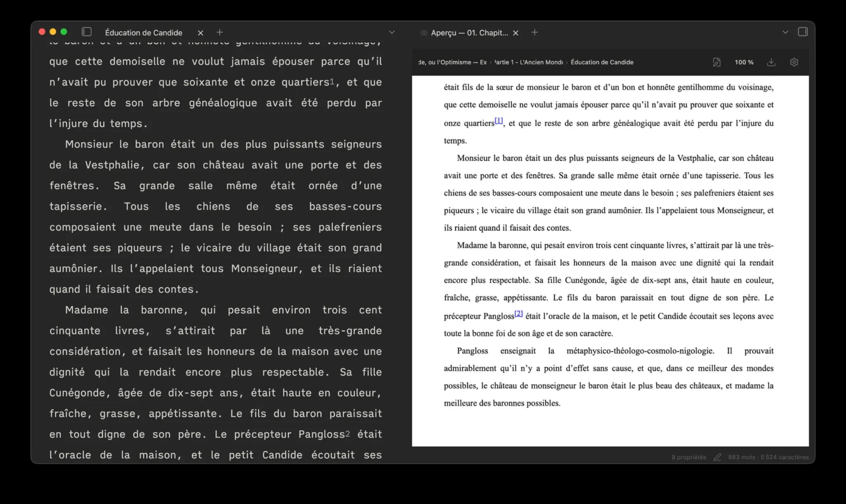Select the Éducation de Candide tab

pos(143,33)
